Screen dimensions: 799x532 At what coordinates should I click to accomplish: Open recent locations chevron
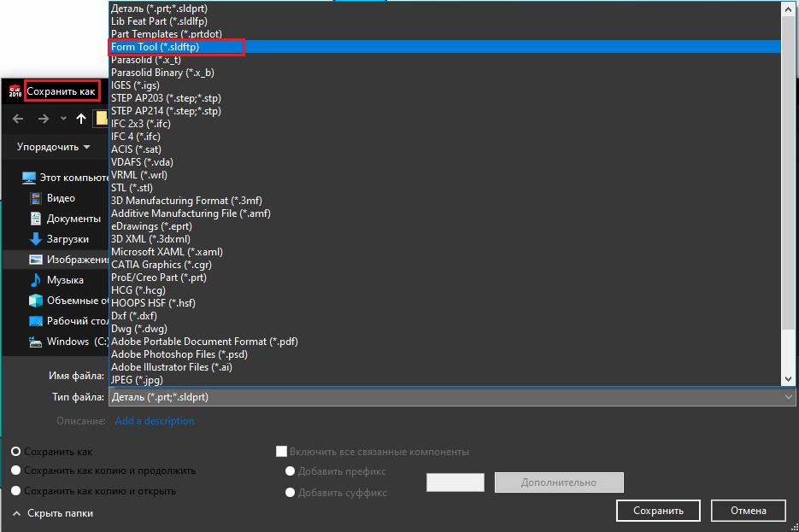pyautogui.click(x=63, y=119)
